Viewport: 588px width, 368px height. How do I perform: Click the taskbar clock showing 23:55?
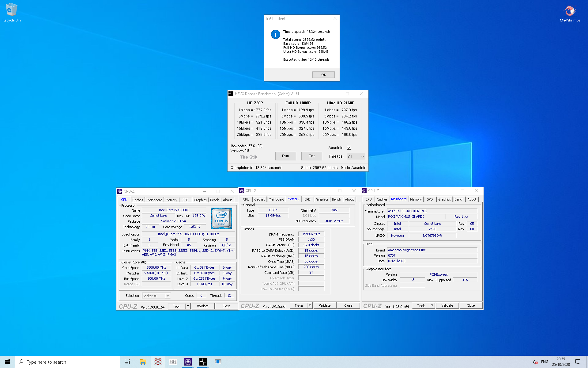click(561, 362)
